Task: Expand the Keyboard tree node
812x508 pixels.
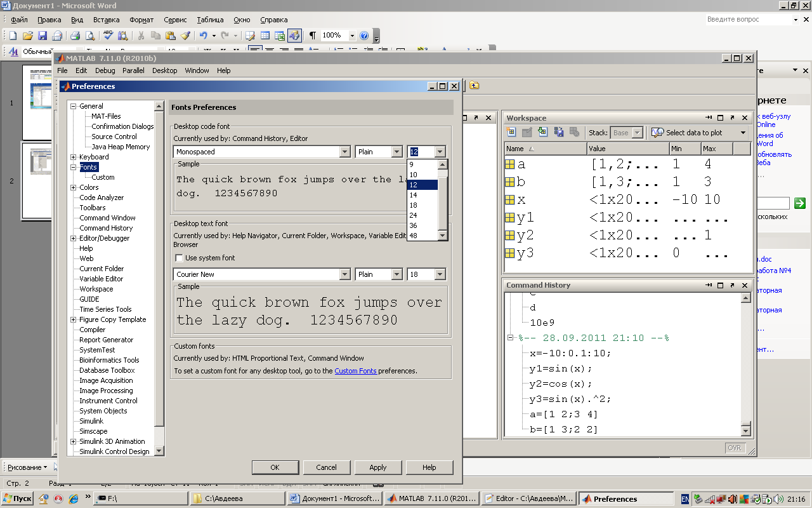Action: coord(74,157)
